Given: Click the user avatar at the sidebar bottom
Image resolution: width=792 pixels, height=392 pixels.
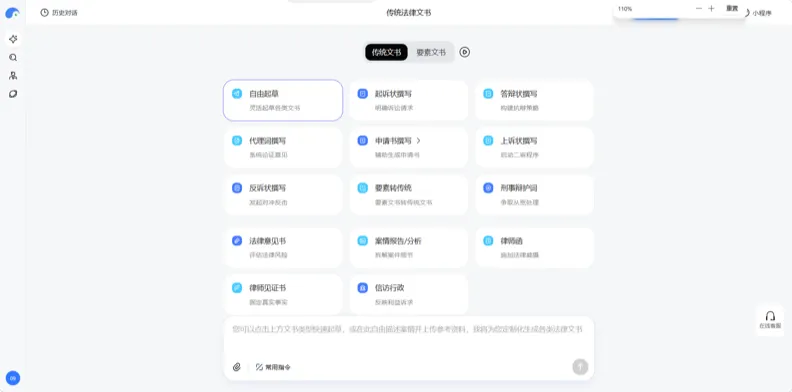Looking at the screenshot, I should (x=13, y=378).
